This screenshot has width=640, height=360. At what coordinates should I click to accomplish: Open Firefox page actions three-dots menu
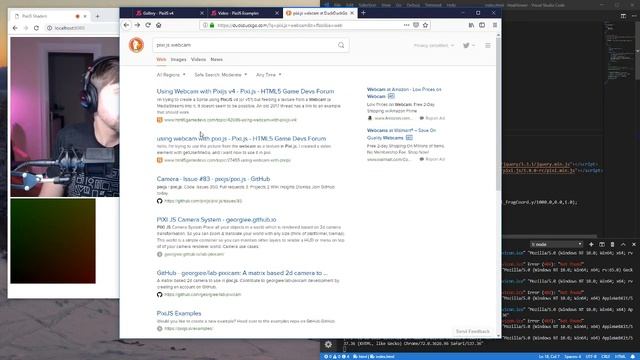(x=406, y=25)
